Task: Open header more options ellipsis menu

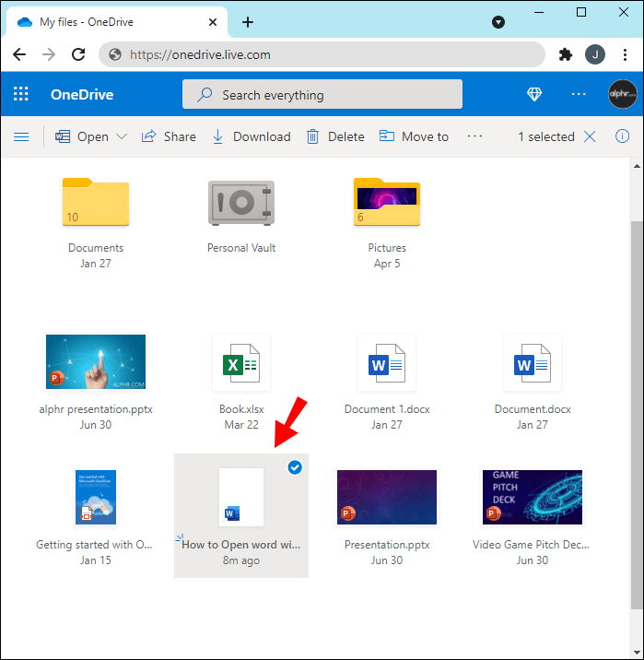Action: 579,94
